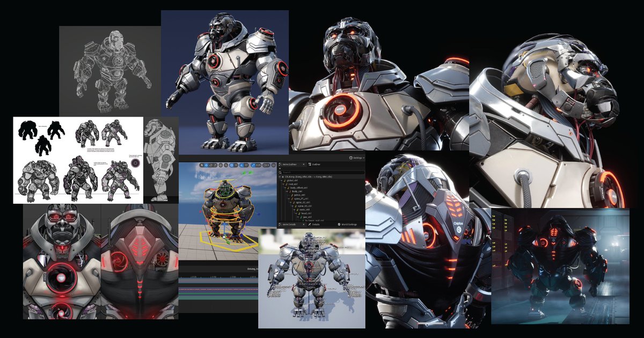Close the Anim Outliner tab
This screenshot has width=644, height=338.
pyautogui.click(x=304, y=164)
